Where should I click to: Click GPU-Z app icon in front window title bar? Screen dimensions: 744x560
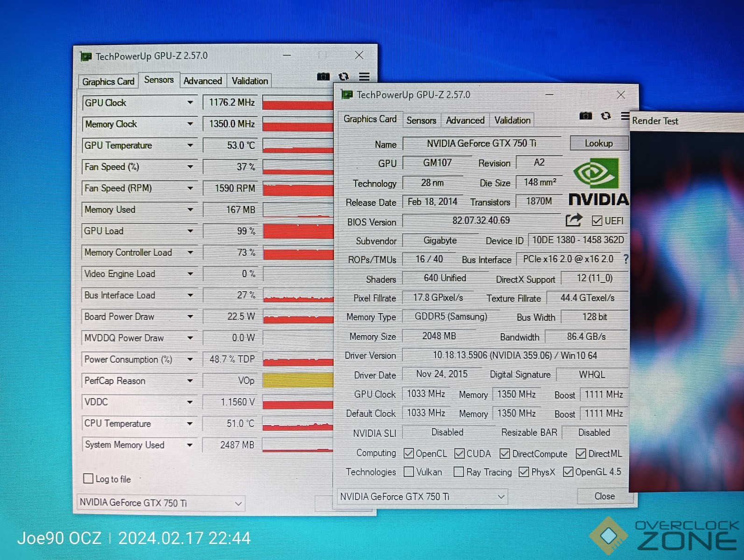click(x=347, y=95)
